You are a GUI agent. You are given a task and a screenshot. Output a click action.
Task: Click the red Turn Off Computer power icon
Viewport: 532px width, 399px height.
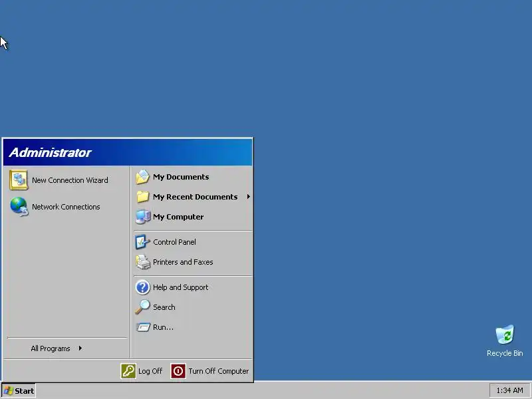pyautogui.click(x=178, y=371)
